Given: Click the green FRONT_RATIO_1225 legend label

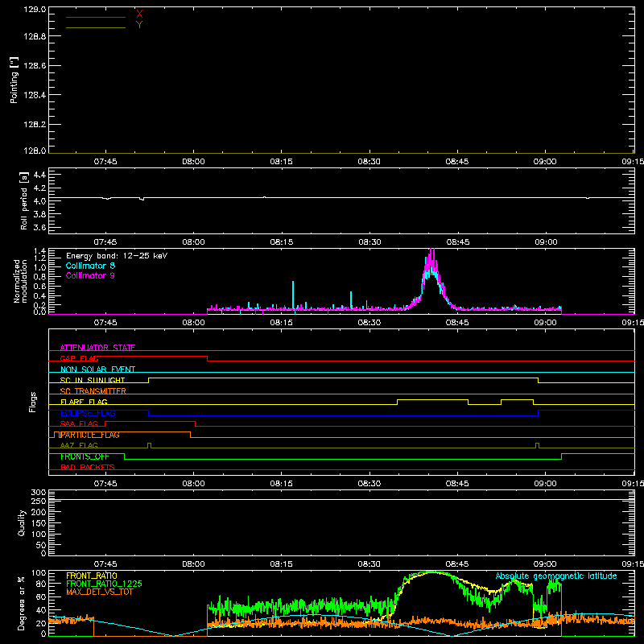Looking at the screenshot, I should click(104, 584).
